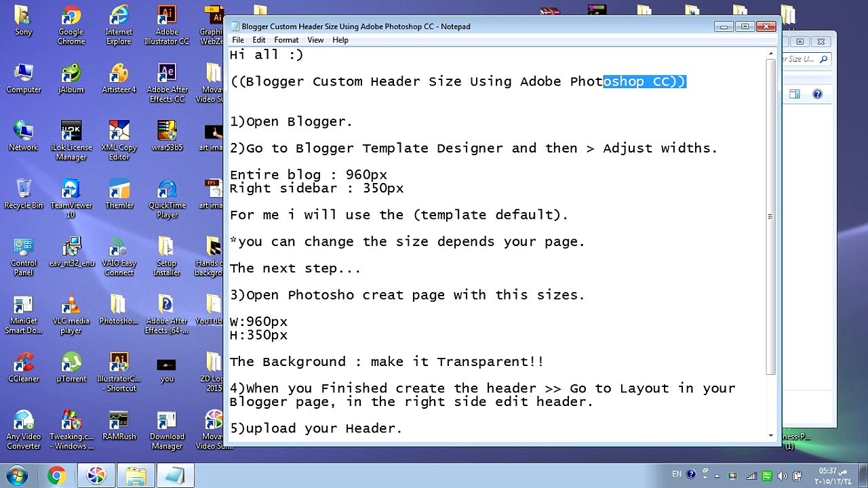This screenshot has width=868, height=488.
Task: Select the eav_nt32_enu installer icon
Action: click(71, 253)
